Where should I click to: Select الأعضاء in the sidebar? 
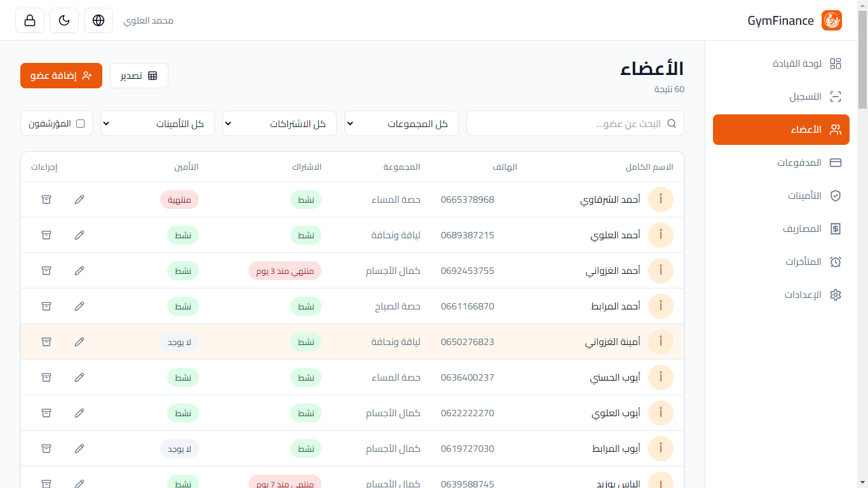click(x=781, y=130)
